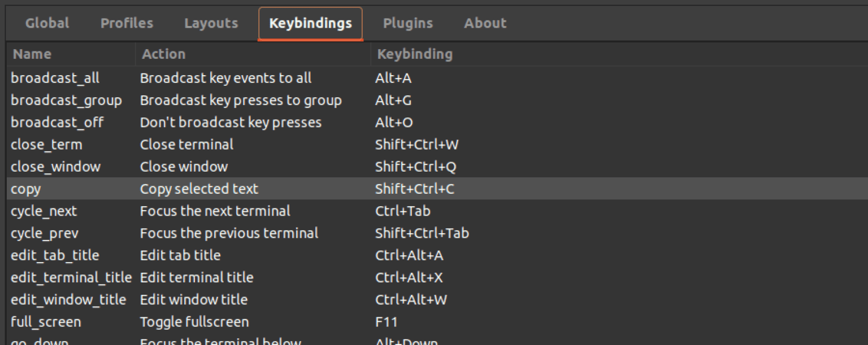Select the close_window row

(x=55, y=167)
